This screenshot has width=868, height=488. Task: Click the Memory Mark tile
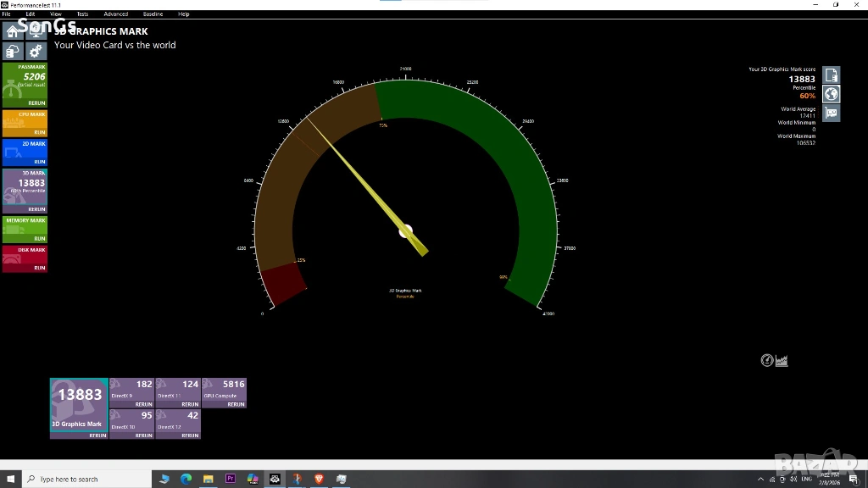click(x=25, y=227)
